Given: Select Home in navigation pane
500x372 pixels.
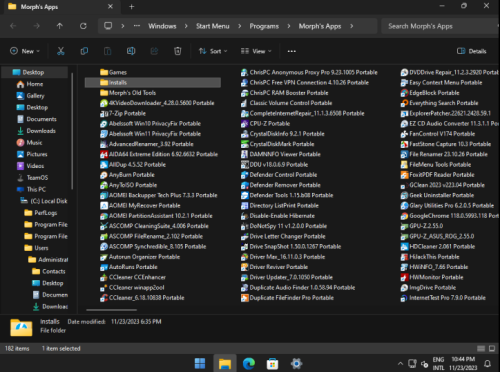Looking at the screenshot, I should [30, 84].
